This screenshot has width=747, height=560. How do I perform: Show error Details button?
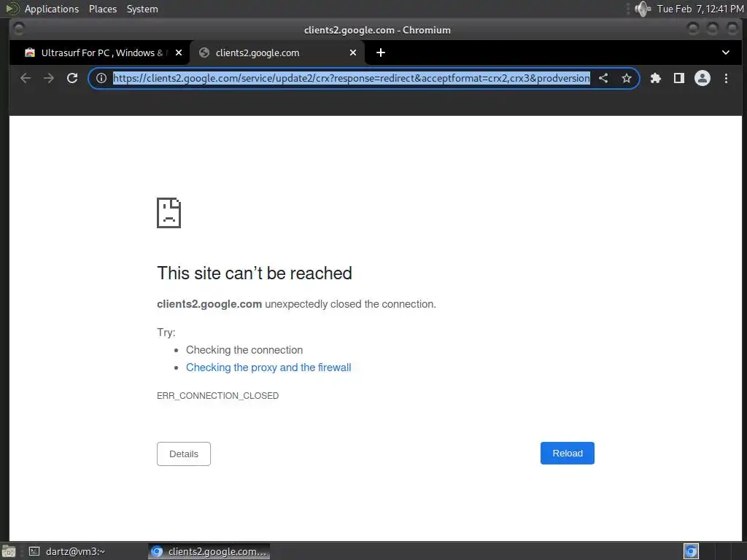(183, 454)
